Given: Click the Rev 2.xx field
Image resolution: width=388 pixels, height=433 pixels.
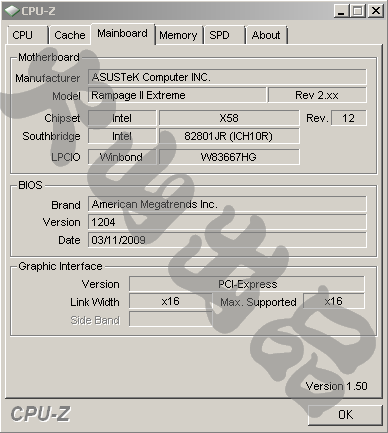Looking at the screenshot, I should 317,95.
